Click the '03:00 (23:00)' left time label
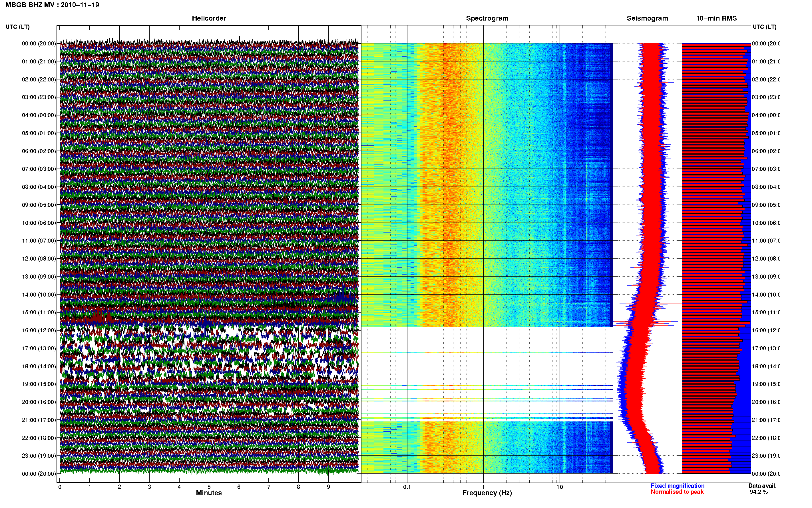Screen dimensions: 812x508 tap(39, 97)
